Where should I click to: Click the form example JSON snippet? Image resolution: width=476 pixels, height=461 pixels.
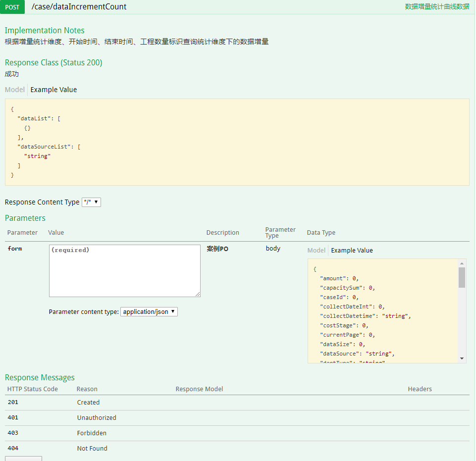point(382,311)
